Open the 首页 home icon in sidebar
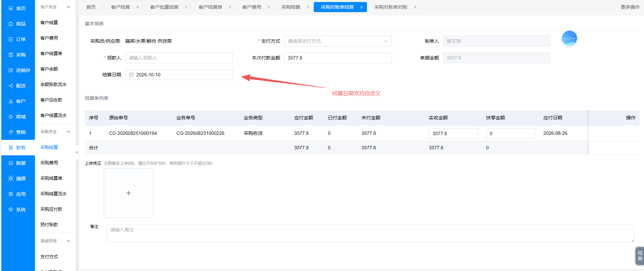644x271 pixels. point(11,8)
